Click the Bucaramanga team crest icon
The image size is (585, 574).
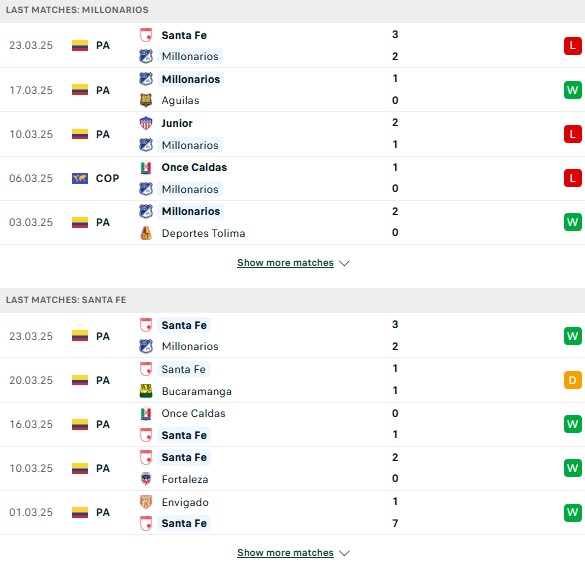(x=146, y=391)
